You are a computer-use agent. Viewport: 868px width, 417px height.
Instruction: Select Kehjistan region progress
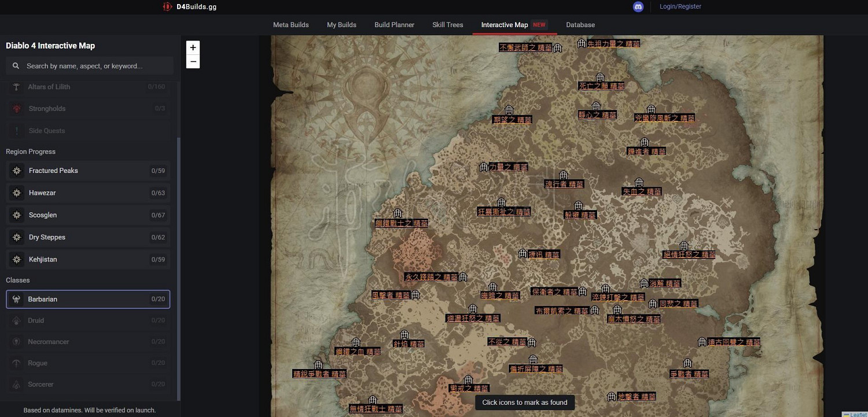[88, 260]
